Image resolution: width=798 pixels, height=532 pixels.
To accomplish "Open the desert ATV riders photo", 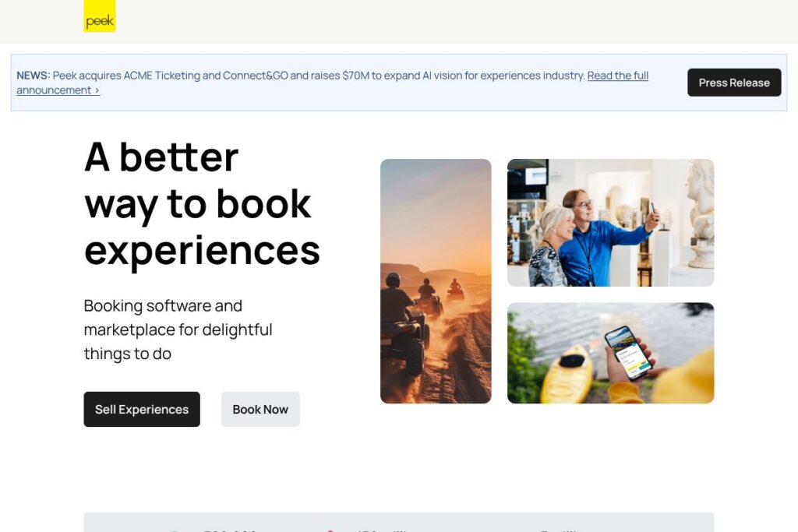I will tap(436, 281).
